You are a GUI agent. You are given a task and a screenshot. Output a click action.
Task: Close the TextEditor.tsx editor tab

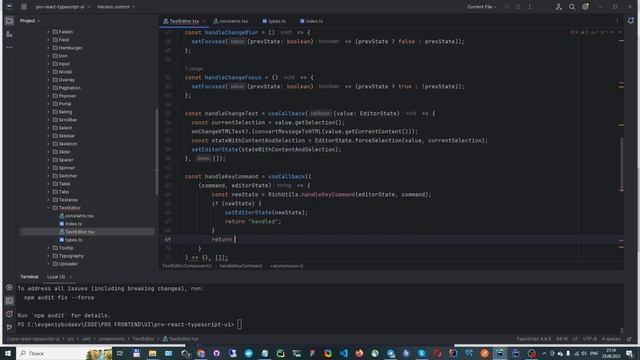204,21
